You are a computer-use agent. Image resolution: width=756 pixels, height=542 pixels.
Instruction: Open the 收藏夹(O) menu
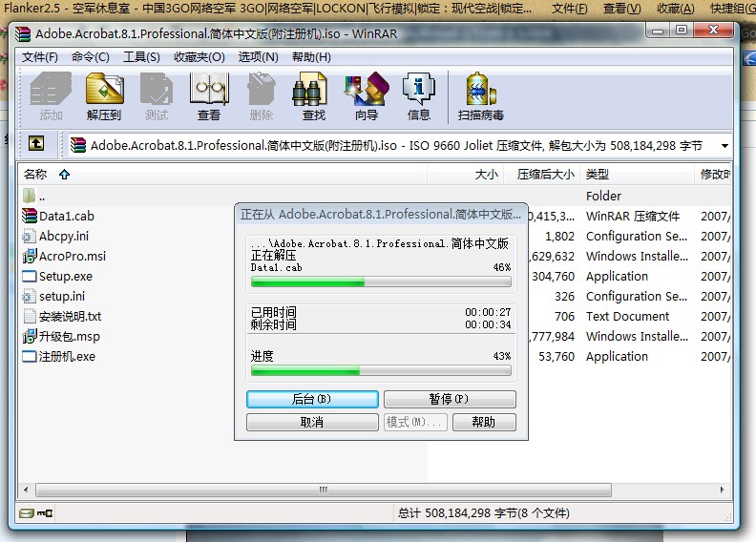(199, 57)
